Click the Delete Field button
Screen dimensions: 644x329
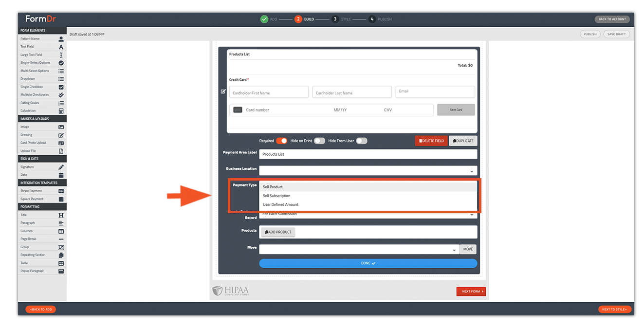coord(431,141)
